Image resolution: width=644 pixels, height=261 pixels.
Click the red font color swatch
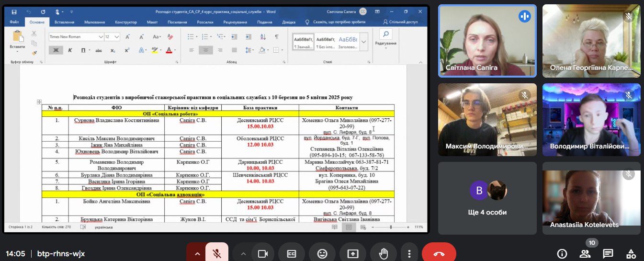click(x=169, y=50)
